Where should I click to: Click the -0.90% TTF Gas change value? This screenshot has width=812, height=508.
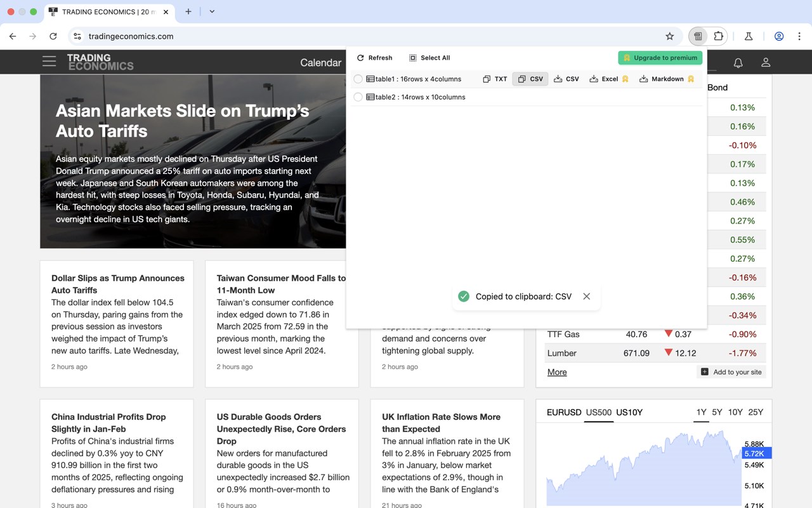tap(742, 334)
